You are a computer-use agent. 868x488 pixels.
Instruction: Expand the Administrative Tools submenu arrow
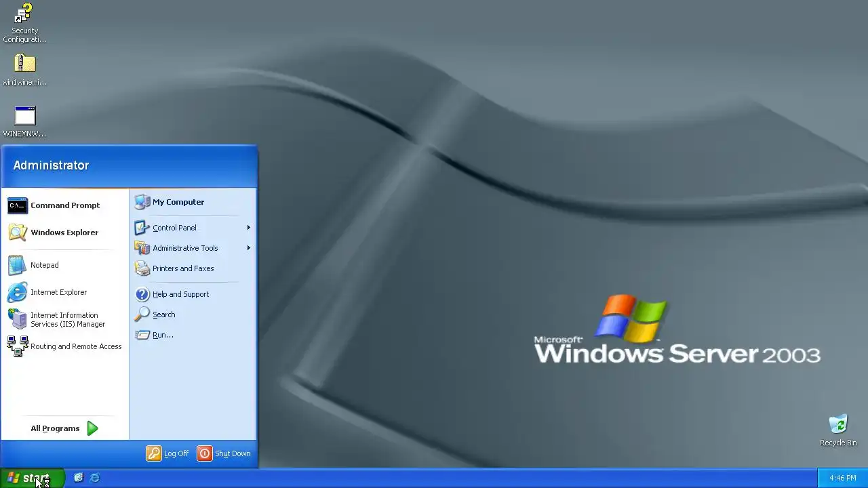249,248
